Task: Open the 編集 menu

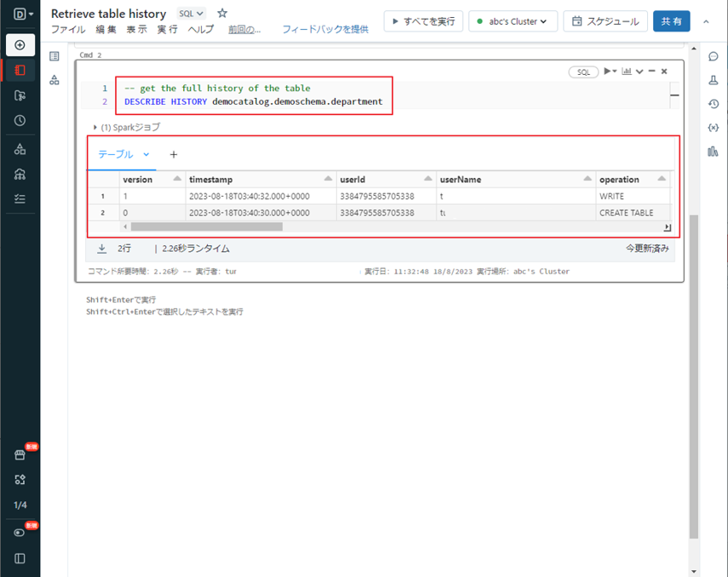Action: click(106, 29)
